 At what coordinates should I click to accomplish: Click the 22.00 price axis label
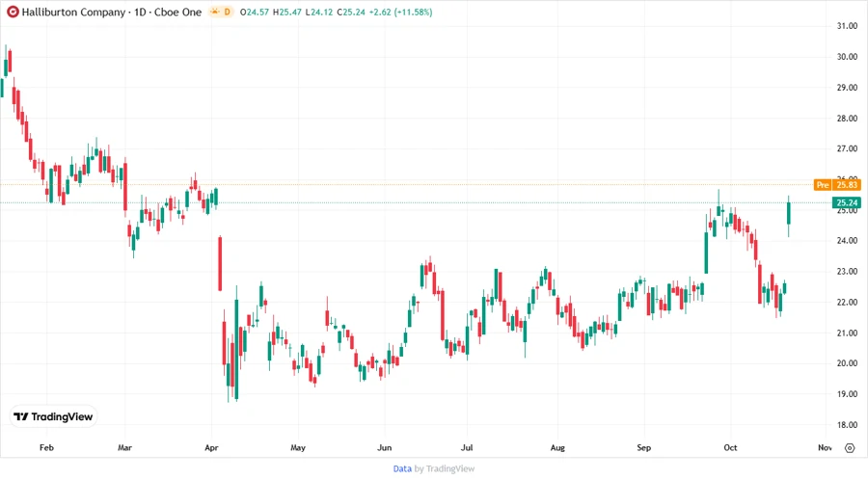click(847, 303)
